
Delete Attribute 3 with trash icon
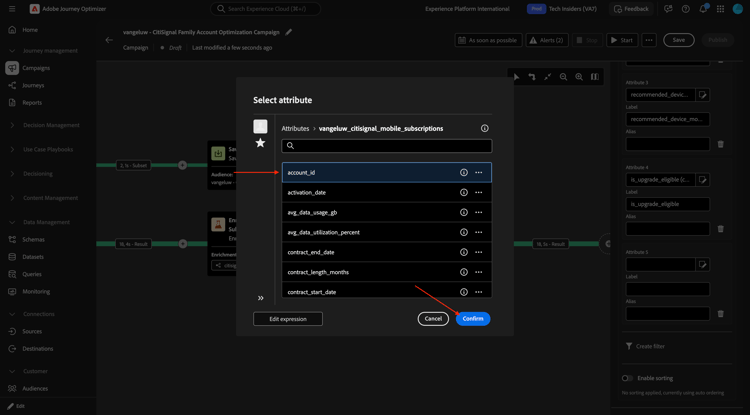[x=720, y=144]
